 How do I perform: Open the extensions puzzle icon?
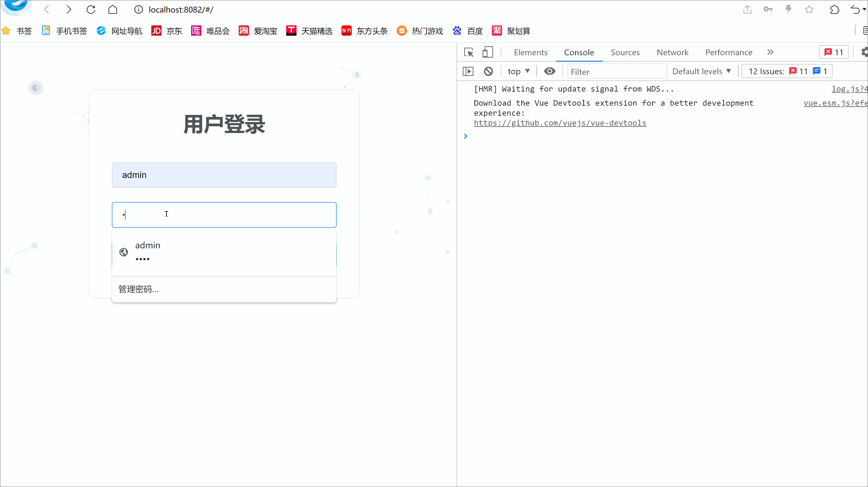[x=834, y=9]
